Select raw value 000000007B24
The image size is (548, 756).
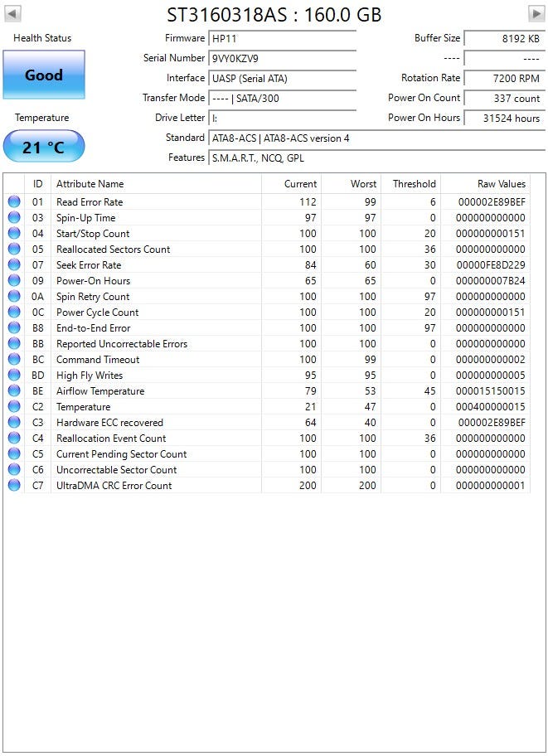point(491,281)
